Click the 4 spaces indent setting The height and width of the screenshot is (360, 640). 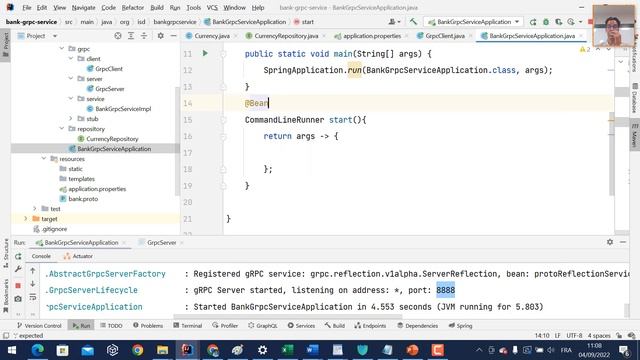tap(599, 336)
